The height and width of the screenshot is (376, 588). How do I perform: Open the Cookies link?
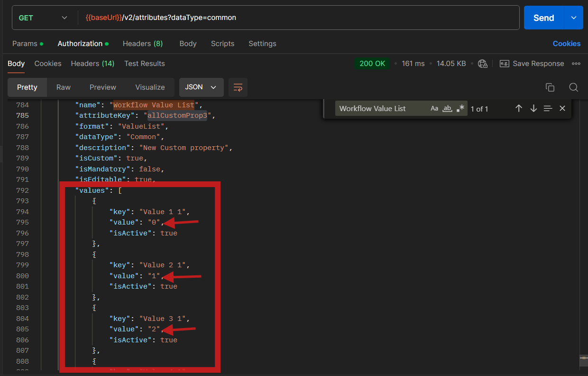(x=567, y=44)
